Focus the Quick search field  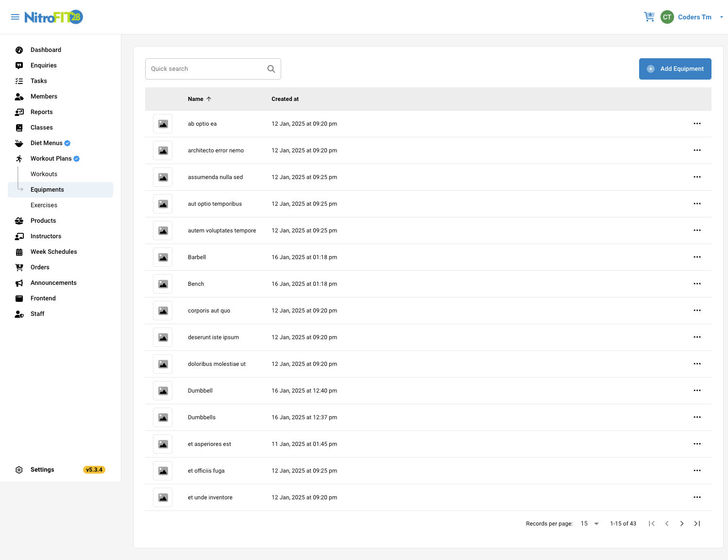[206, 69]
